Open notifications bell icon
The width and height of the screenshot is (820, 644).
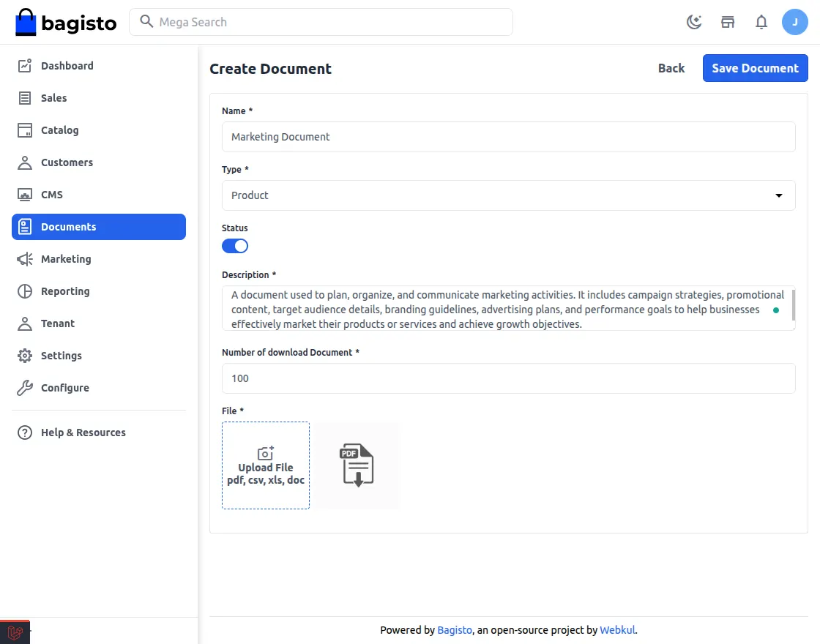(x=761, y=22)
